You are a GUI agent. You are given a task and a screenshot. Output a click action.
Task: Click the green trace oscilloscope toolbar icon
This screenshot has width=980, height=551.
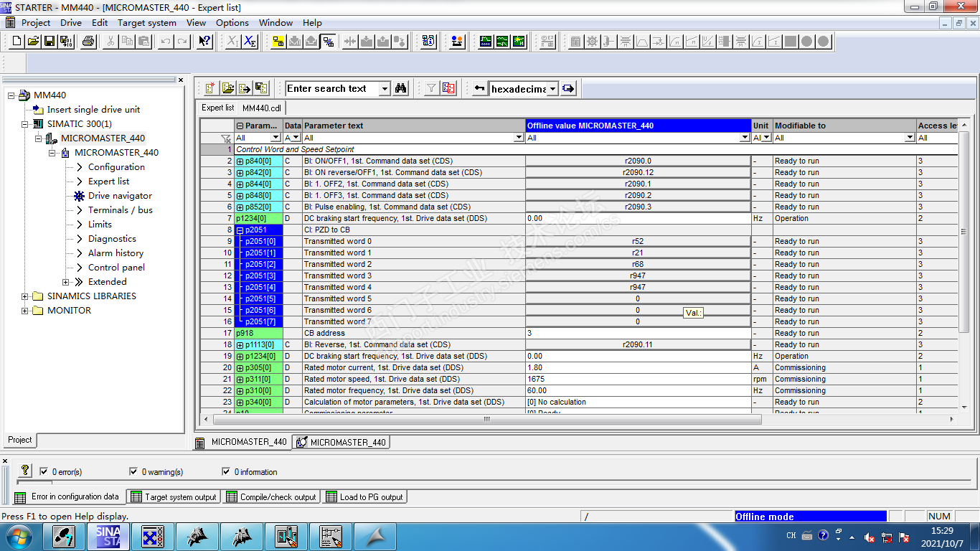486,42
